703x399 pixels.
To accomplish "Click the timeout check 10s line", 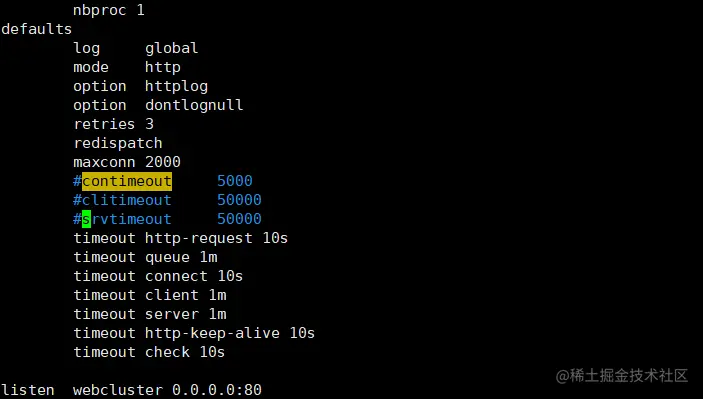I will tap(149, 352).
